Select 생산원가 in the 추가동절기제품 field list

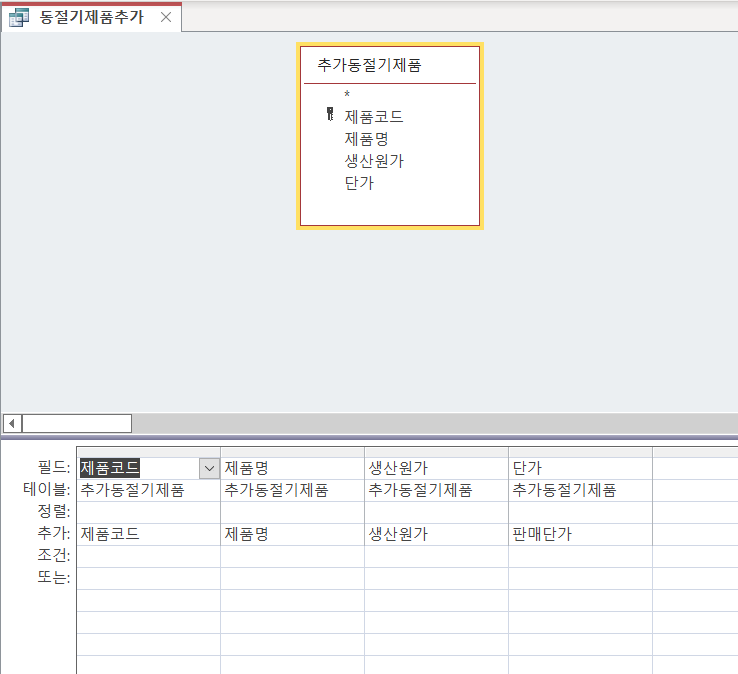pyautogui.click(x=373, y=161)
